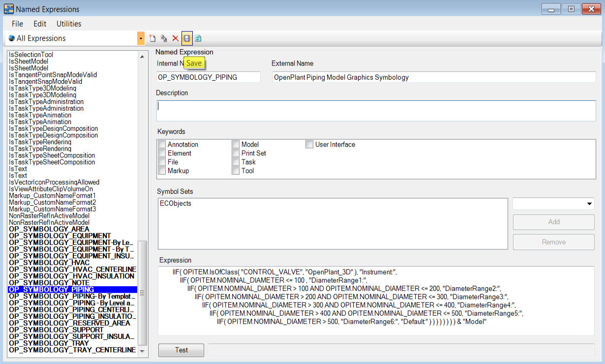Select OP_SYMBOLOGY_TRAY in the list
Screen dimensions: 605x364
(x=49, y=343)
